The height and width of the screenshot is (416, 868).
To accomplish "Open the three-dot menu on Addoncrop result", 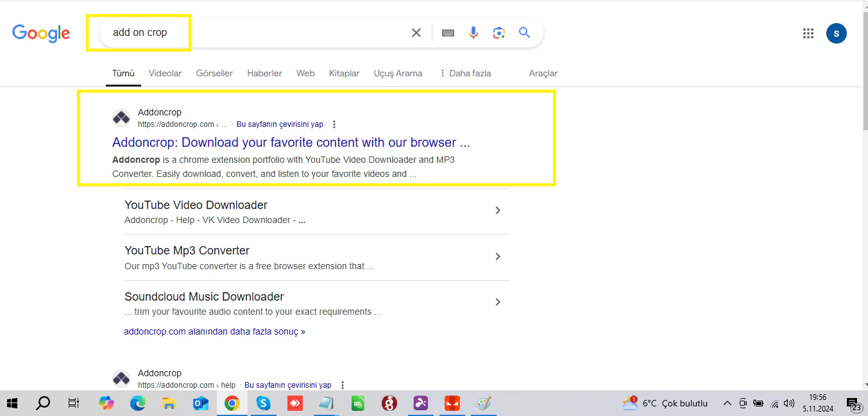I will coord(334,124).
